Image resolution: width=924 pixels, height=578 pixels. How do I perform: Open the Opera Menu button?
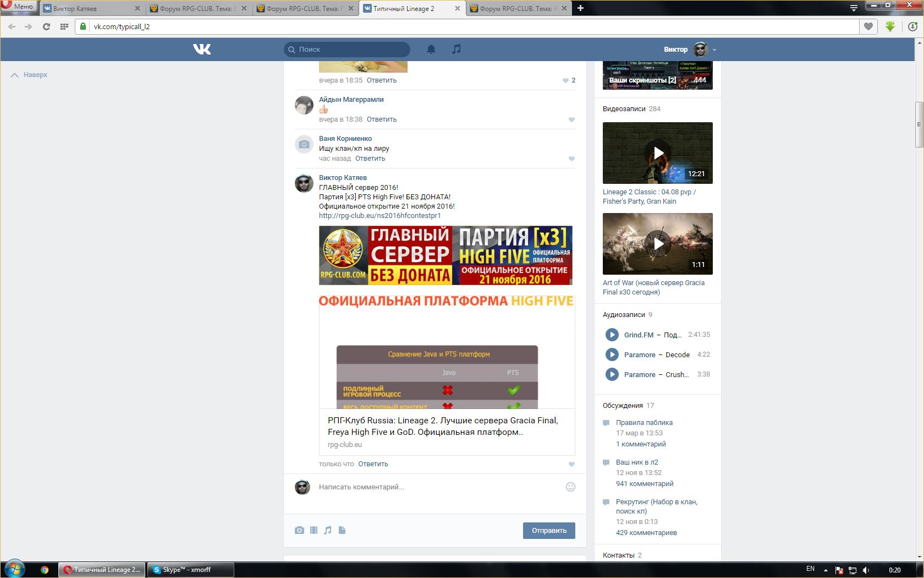(19, 7)
